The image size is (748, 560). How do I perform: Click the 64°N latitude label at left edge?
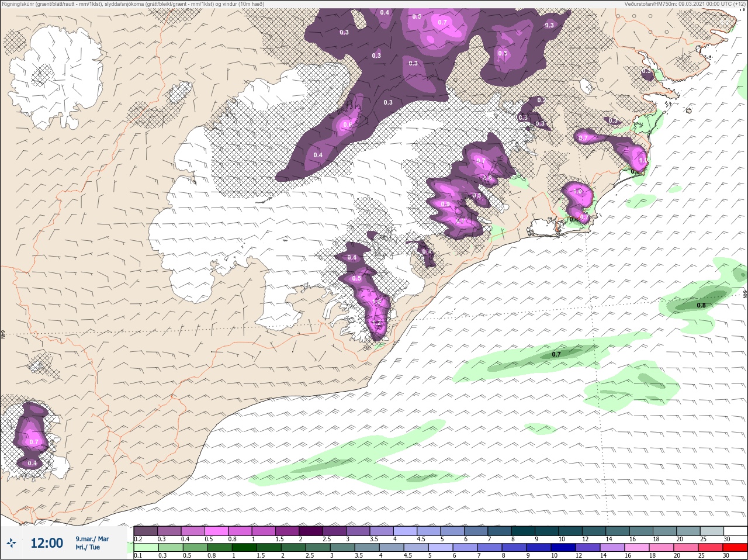pyautogui.click(x=3, y=335)
